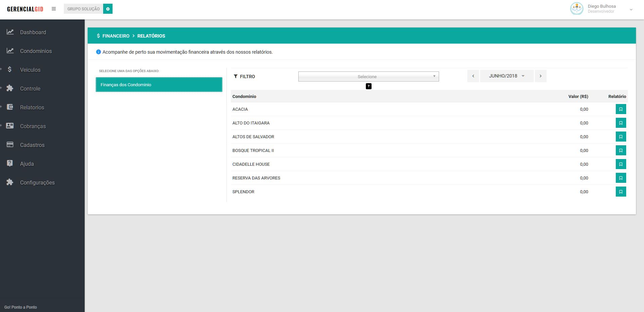This screenshot has width=644, height=312.
Task: Click the SPLENDOR condominio name
Action: (243, 192)
